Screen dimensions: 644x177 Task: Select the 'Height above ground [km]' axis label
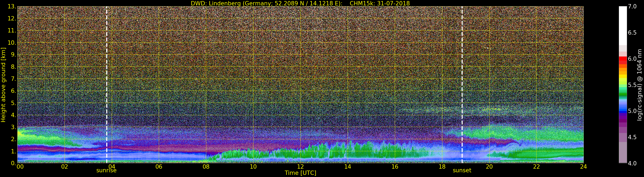tap(3, 85)
